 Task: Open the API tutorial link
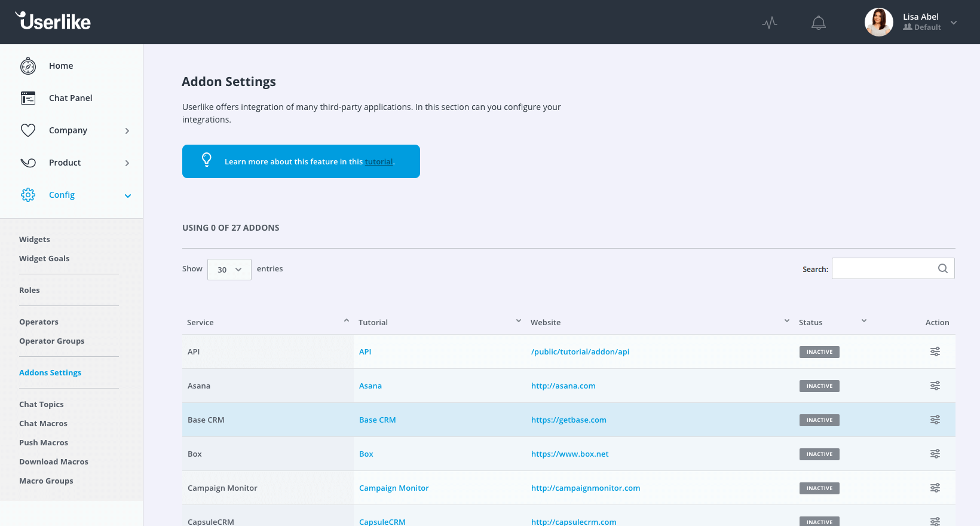[x=365, y=351]
